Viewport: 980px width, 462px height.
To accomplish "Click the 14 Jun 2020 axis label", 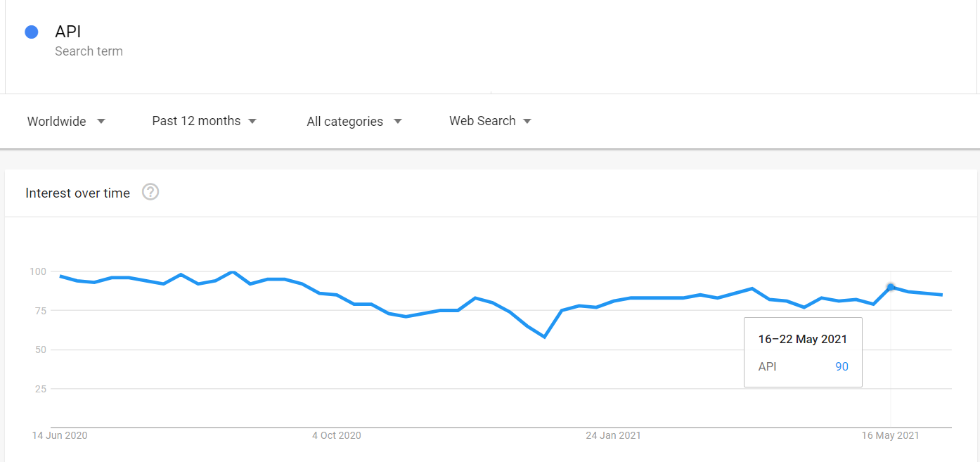I will point(60,436).
